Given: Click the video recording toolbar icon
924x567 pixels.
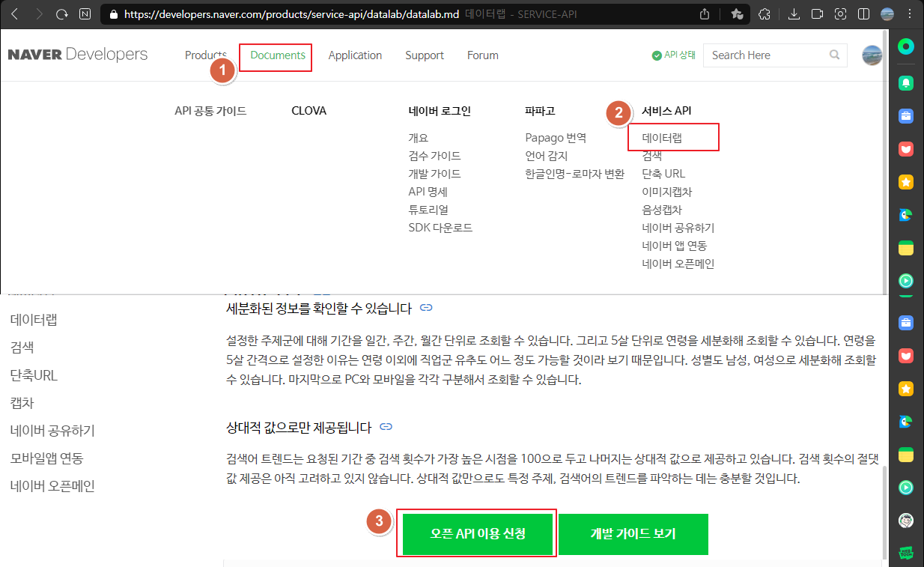Looking at the screenshot, I should click(x=818, y=14).
